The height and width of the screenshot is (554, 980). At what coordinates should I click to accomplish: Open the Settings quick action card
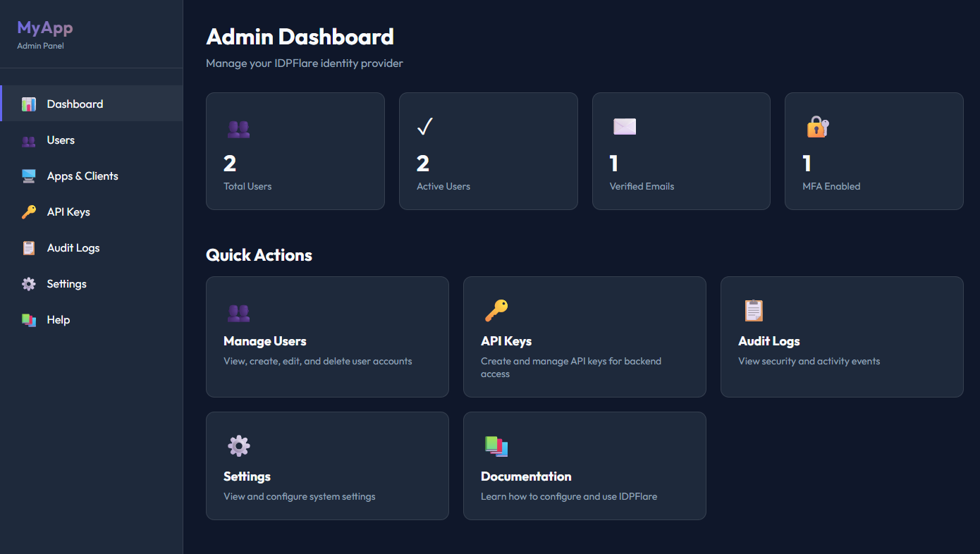[x=326, y=465]
